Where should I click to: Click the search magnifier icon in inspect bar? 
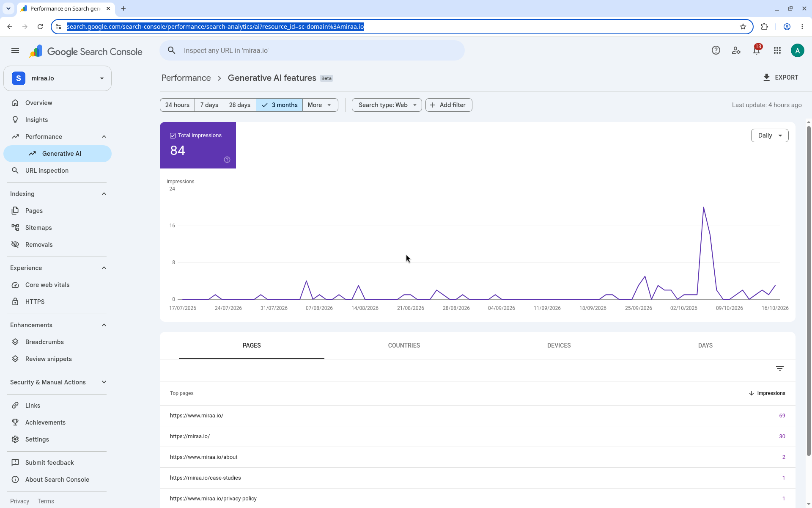171,50
